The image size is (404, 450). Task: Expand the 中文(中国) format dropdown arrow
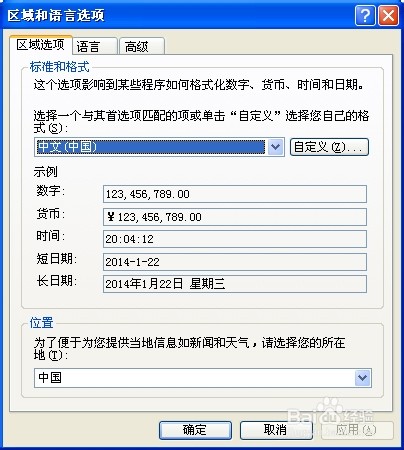click(275, 147)
